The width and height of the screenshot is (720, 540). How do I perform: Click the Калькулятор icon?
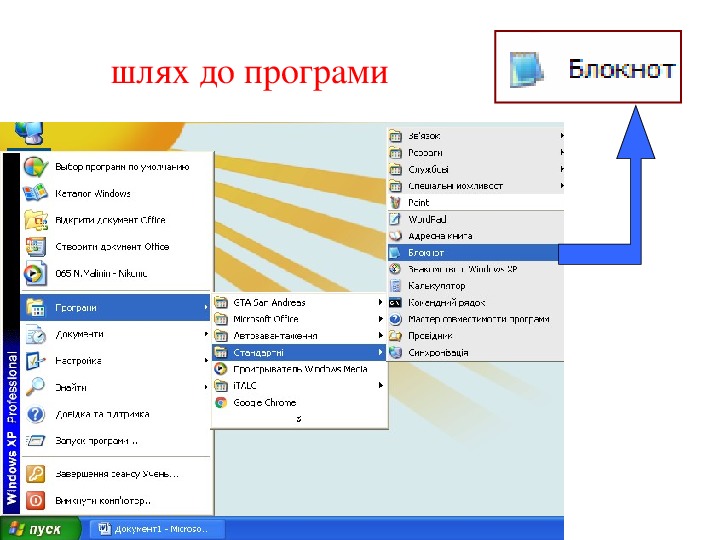point(395,286)
